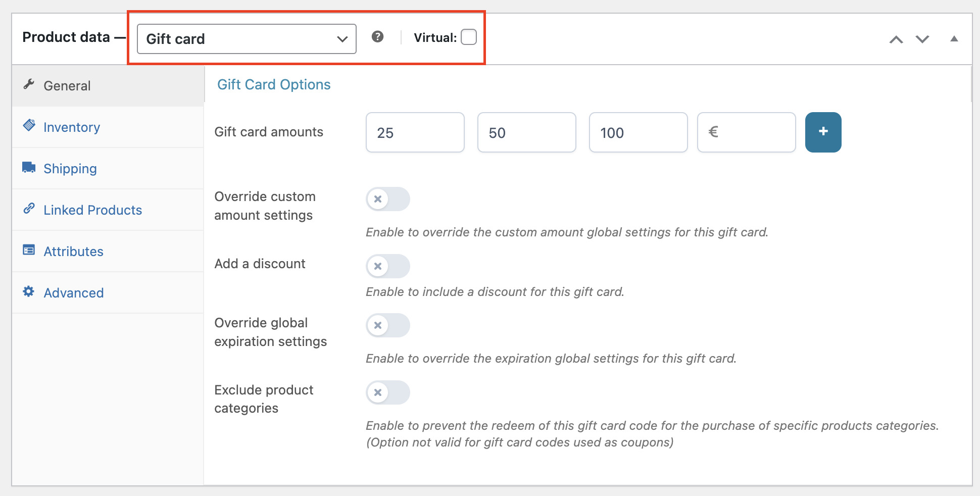Toggle Exclude product categories switch
Screen dimensions: 980x496
(388, 392)
